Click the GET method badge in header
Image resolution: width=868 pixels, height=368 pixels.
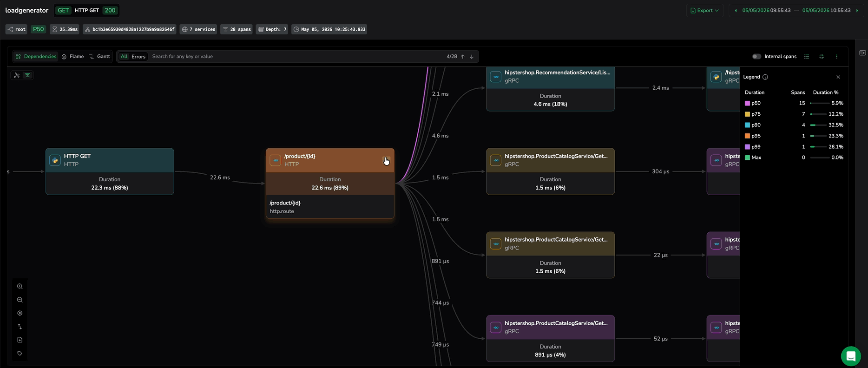pyautogui.click(x=63, y=10)
